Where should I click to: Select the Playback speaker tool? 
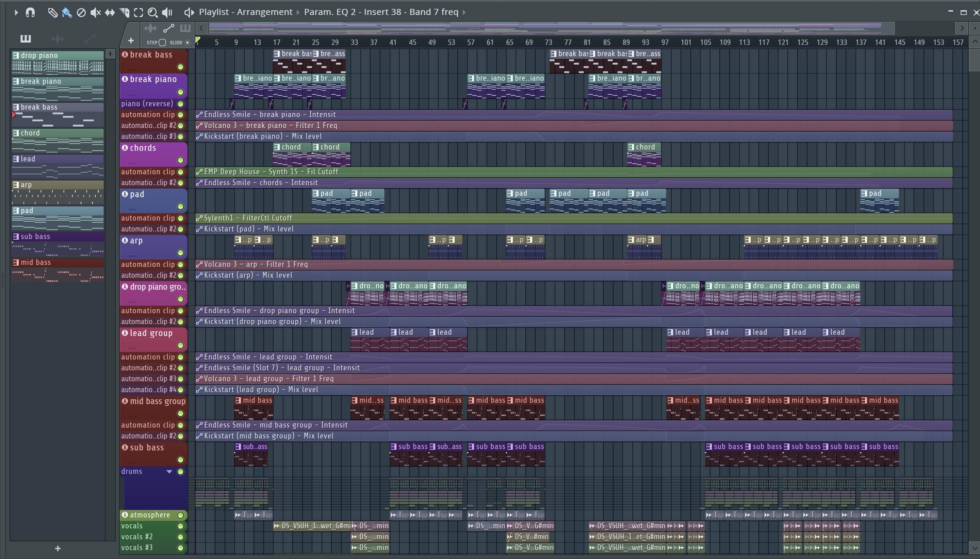[167, 13]
